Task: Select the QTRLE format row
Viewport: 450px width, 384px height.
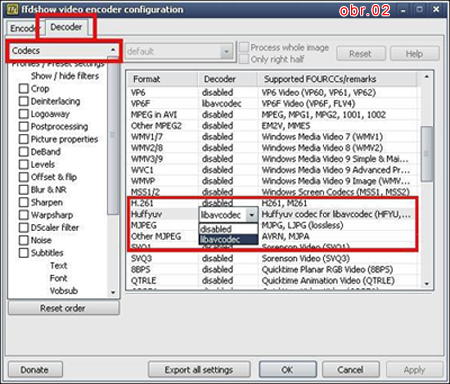Action: tap(273, 281)
